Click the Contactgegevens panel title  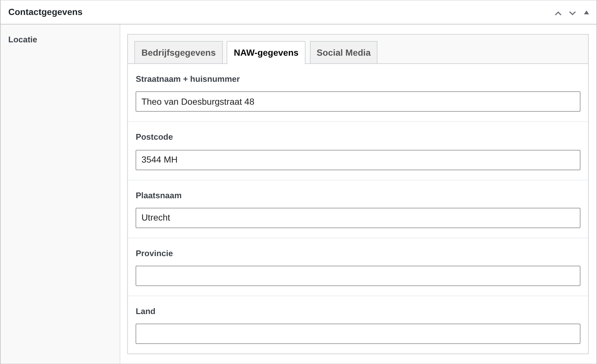pyautogui.click(x=45, y=12)
